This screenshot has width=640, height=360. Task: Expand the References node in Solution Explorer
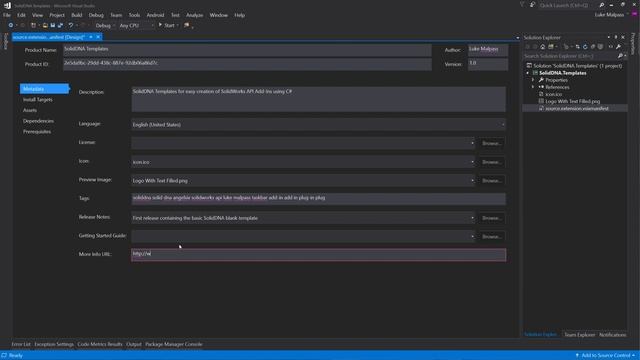(x=533, y=87)
